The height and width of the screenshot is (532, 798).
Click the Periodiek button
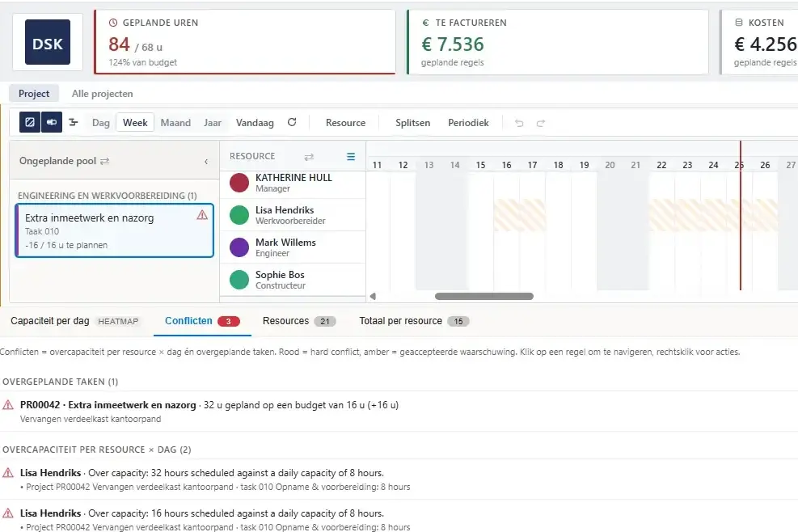click(x=468, y=123)
